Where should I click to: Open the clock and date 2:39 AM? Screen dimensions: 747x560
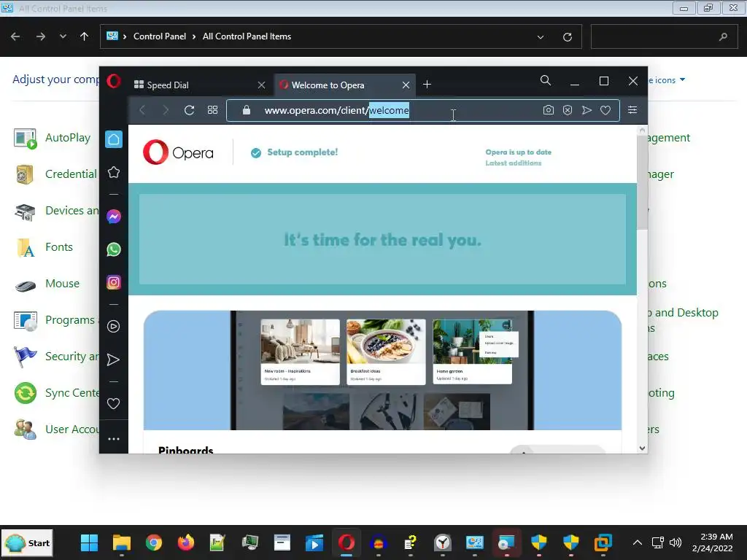click(713, 542)
